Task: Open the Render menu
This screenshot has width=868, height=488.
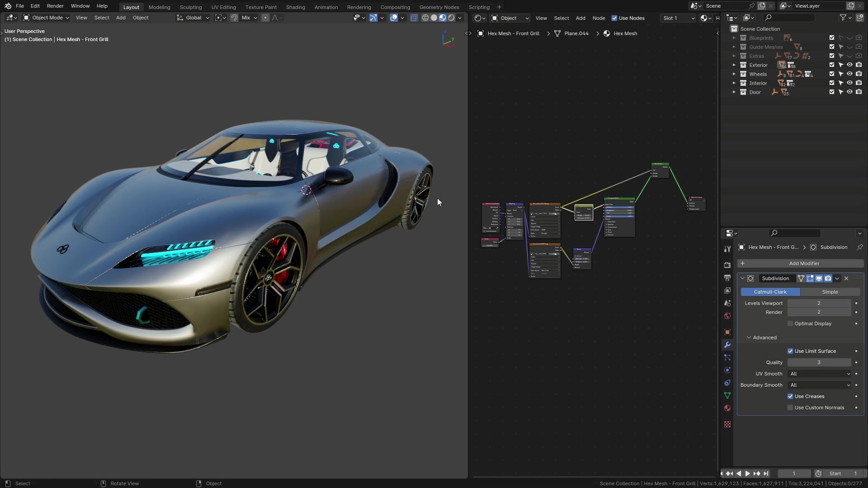Action: (55, 6)
